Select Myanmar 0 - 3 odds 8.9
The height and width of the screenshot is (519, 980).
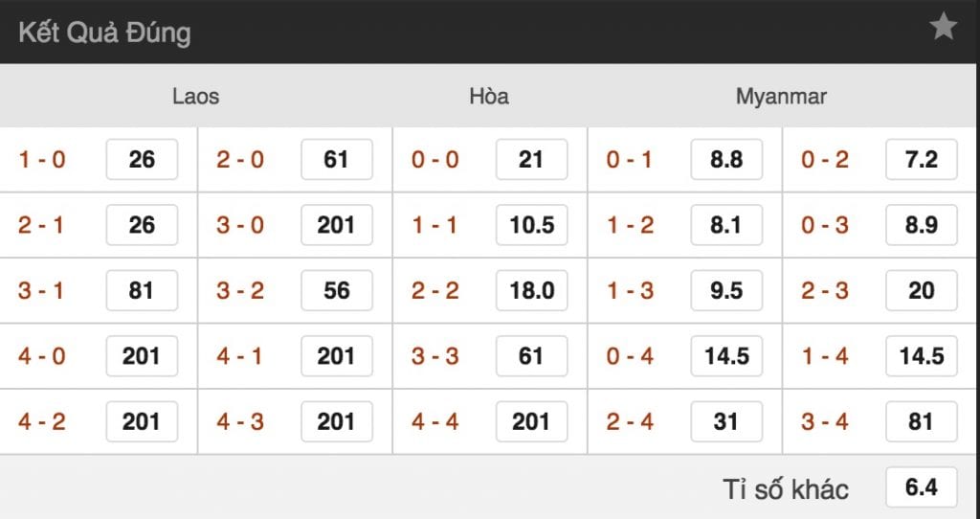pyautogui.click(x=922, y=225)
